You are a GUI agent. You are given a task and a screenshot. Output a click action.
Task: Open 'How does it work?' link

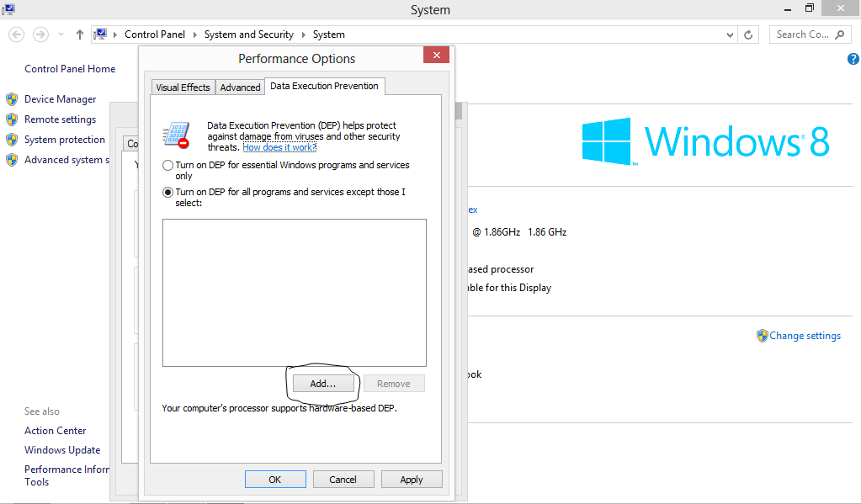click(279, 147)
